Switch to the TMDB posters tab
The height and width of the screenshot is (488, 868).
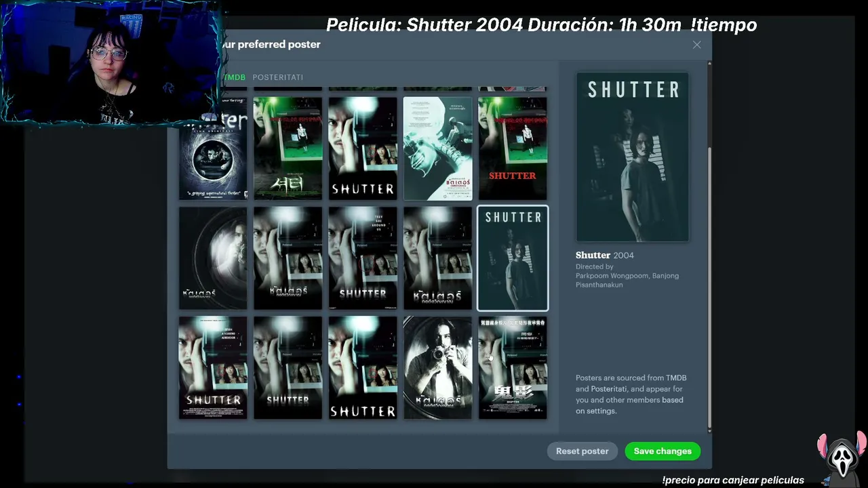tap(234, 77)
